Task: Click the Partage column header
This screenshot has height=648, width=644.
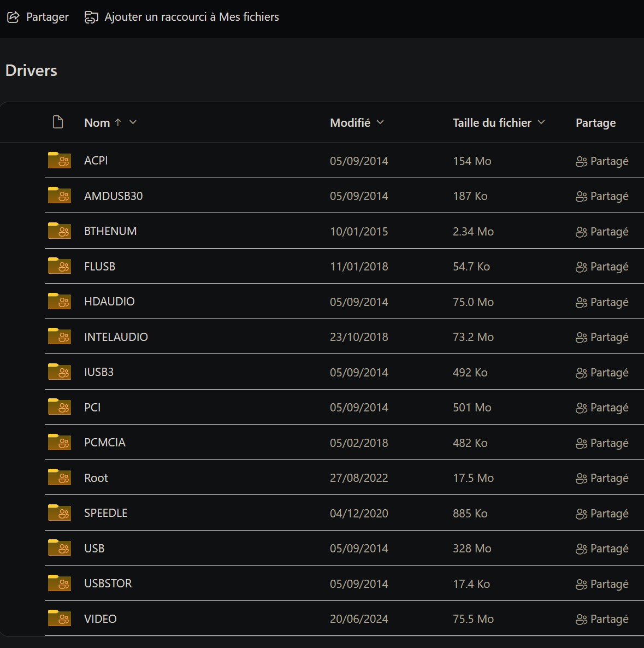Action: [595, 123]
